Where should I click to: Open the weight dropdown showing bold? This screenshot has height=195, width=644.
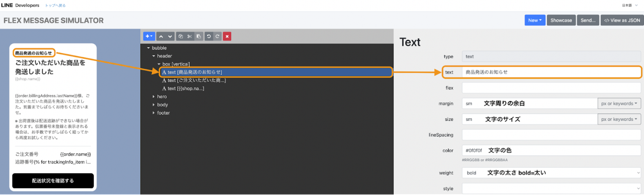click(x=551, y=173)
